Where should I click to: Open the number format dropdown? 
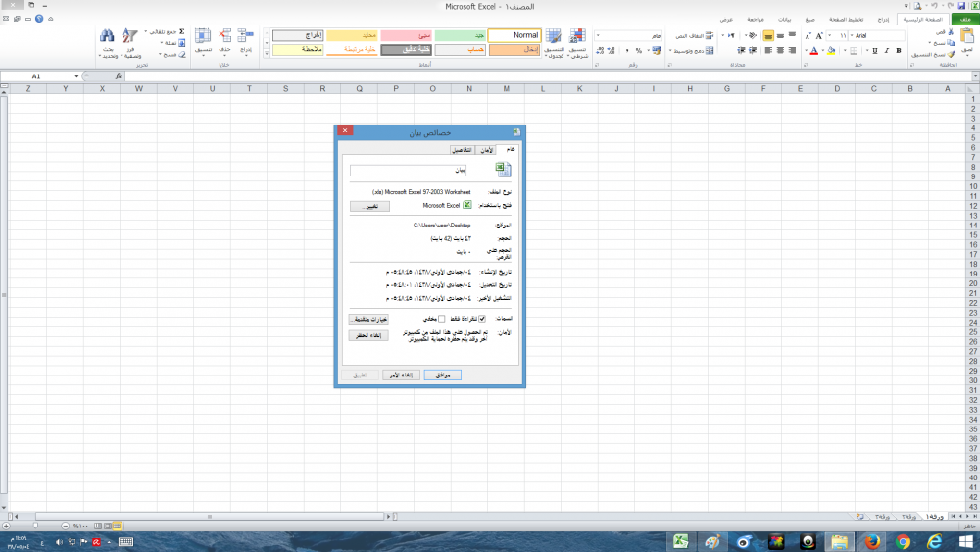pos(598,36)
